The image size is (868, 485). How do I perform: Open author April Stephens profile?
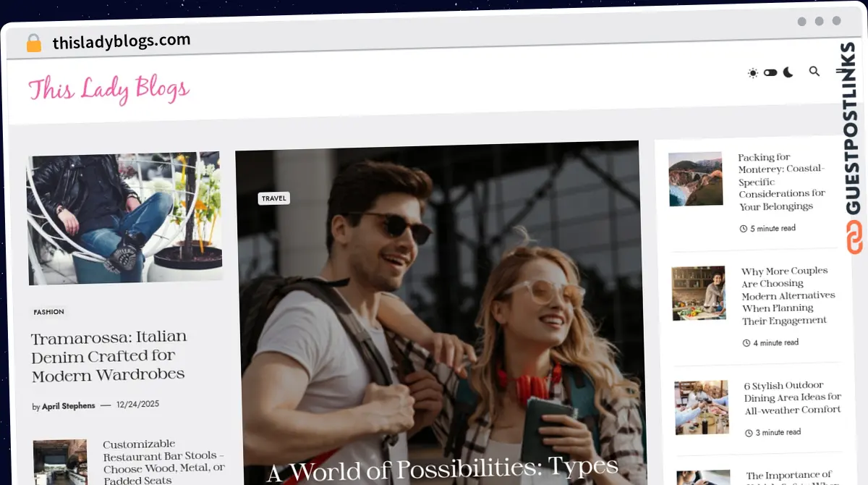pyautogui.click(x=68, y=406)
